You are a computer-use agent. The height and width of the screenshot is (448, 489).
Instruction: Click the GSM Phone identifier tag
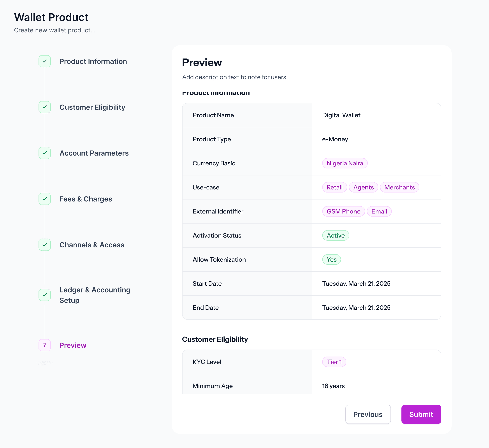coord(343,211)
